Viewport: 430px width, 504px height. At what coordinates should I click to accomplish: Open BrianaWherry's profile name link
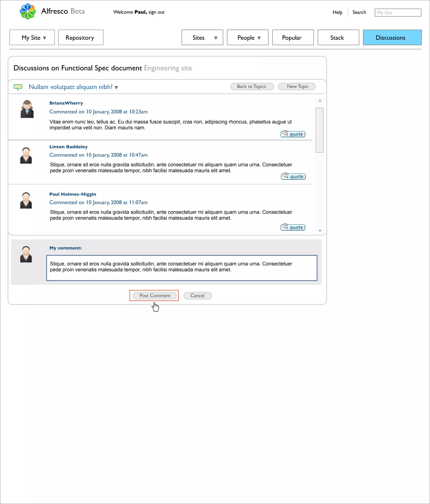[x=66, y=103]
